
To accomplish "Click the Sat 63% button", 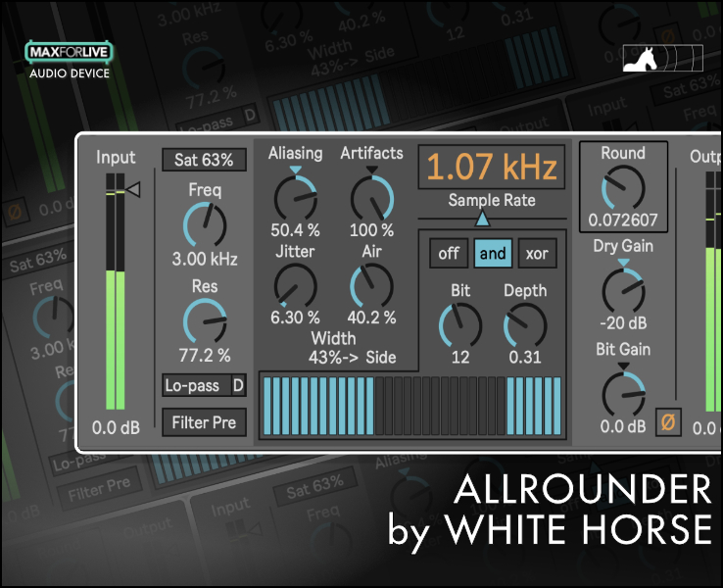I will tap(204, 160).
